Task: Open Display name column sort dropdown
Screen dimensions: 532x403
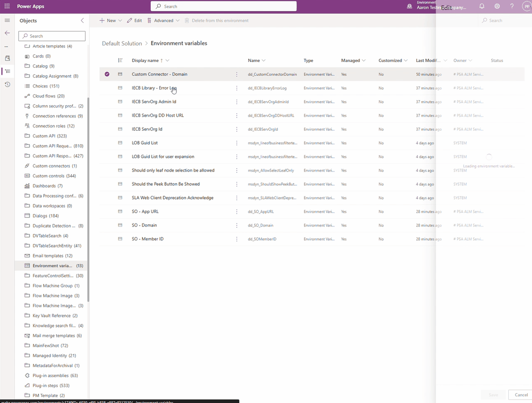Action: click(x=167, y=60)
